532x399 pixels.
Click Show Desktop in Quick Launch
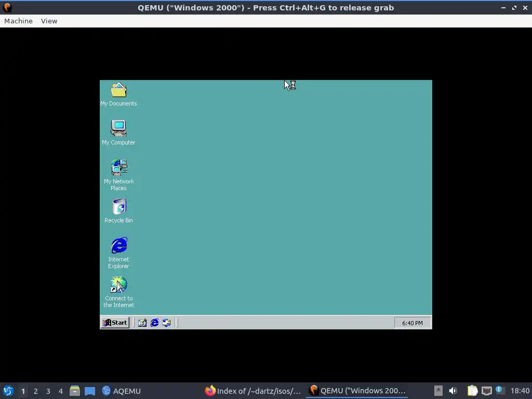(x=142, y=323)
